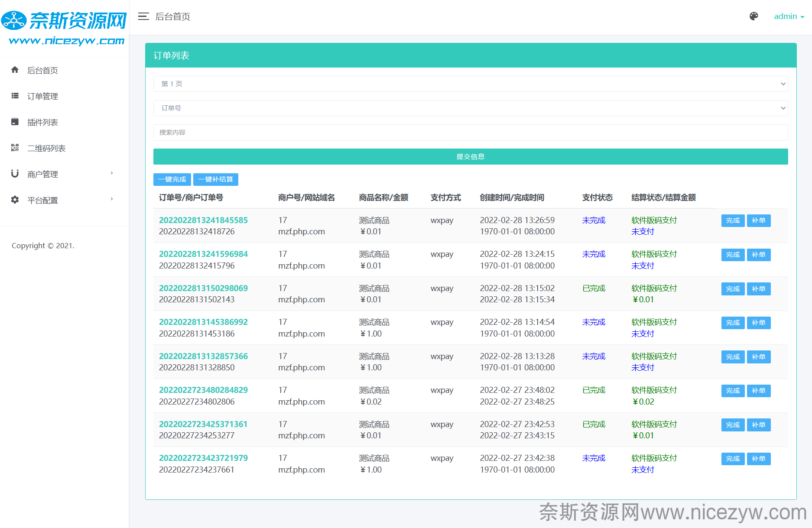Viewport: 812px width, 528px height.
Task: Click 完成 for order 2022022723425371361
Action: click(x=733, y=425)
